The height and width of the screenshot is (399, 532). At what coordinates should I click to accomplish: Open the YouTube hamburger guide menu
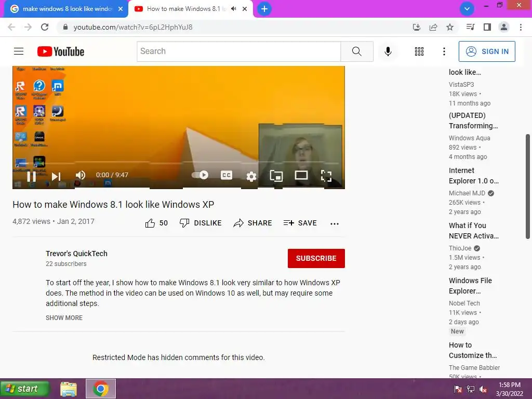19,51
